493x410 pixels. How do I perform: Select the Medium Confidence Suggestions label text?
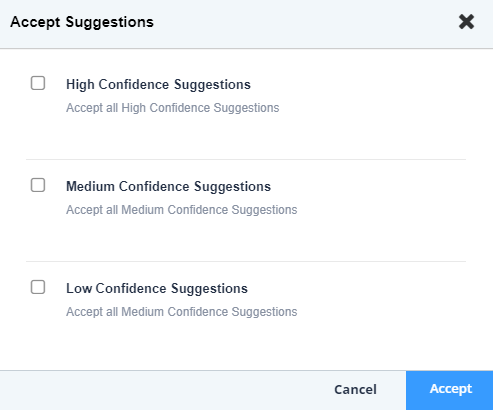[168, 186]
